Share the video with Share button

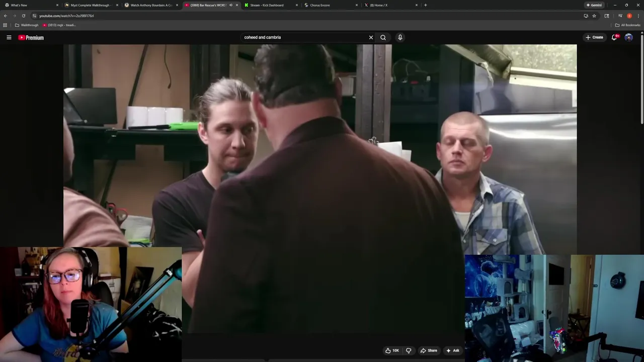point(429,350)
